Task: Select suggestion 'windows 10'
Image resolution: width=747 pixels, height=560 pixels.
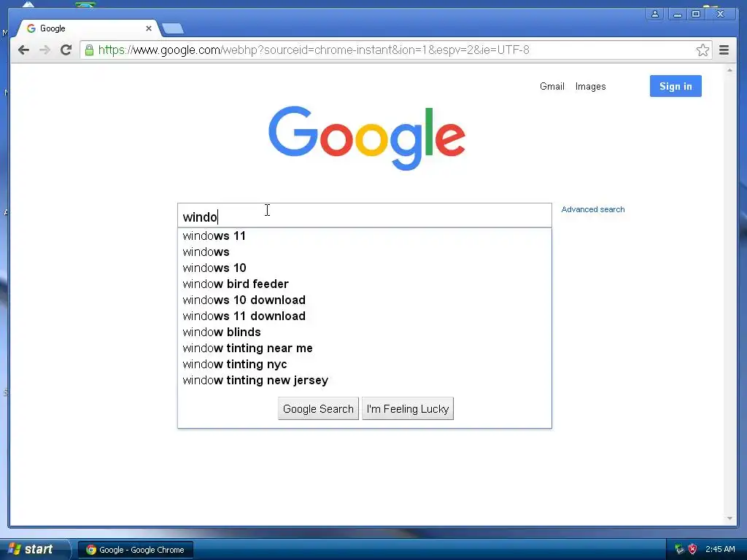Action: [x=365, y=268]
